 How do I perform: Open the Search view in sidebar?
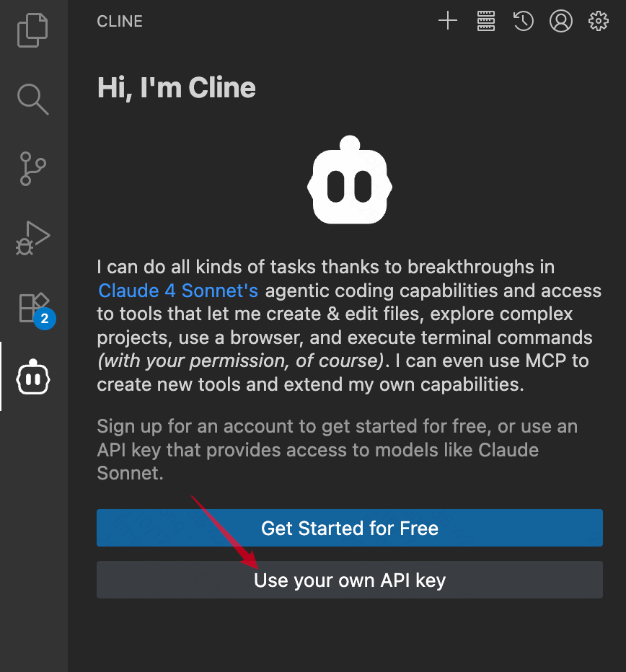(33, 99)
